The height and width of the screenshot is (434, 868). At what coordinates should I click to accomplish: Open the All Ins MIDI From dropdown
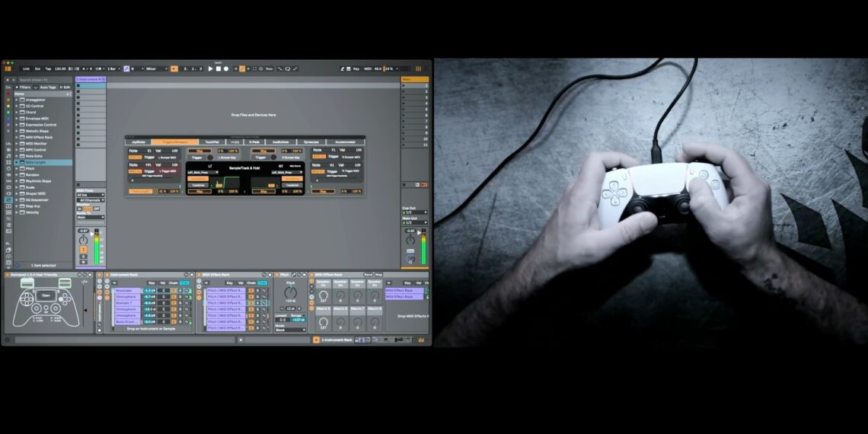[90, 195]
